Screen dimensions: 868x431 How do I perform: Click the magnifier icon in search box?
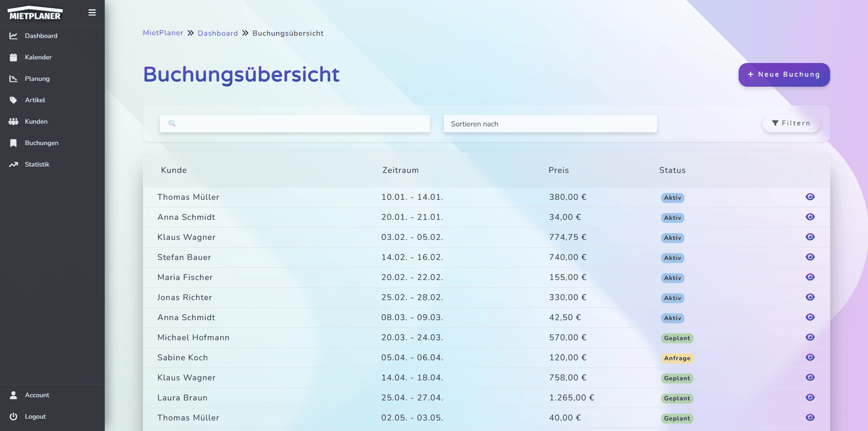coord(172,123)
